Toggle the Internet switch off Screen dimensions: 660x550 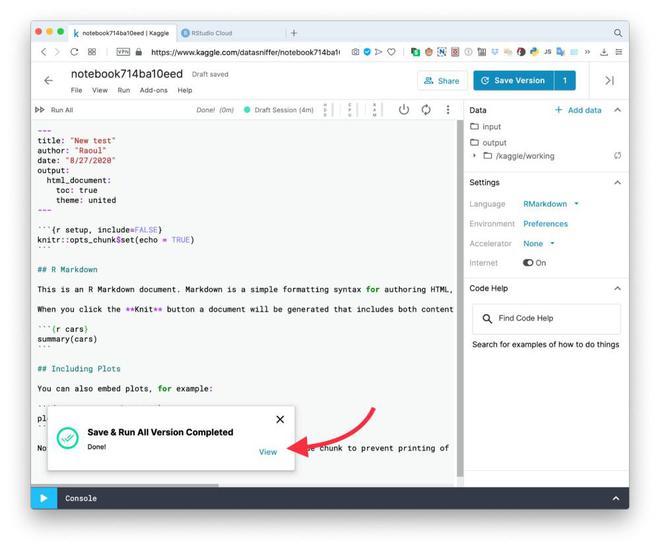528,263
